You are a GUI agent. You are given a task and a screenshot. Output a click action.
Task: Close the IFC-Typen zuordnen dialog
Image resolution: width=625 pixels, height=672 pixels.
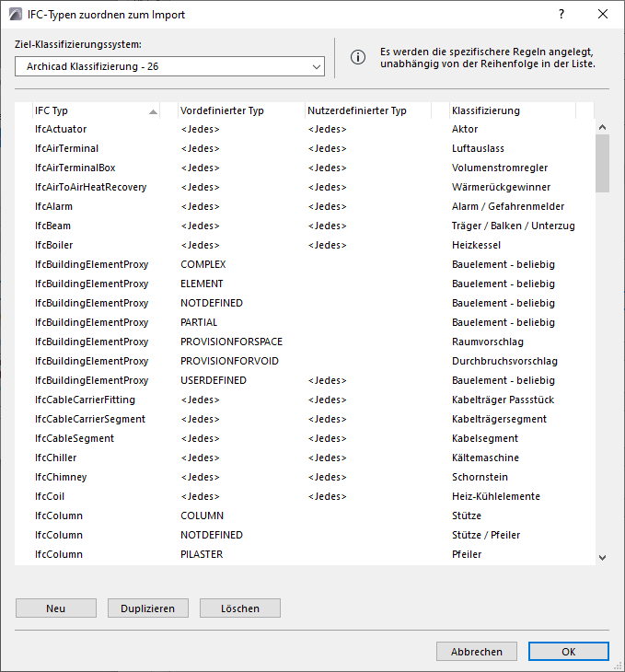pos(603,14)
